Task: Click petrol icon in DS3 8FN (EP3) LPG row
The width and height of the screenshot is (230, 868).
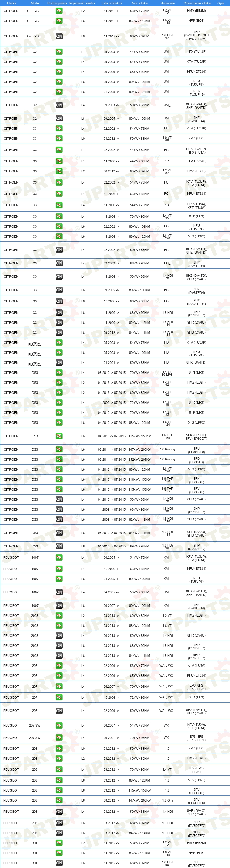Action: [x=59, y=373]
